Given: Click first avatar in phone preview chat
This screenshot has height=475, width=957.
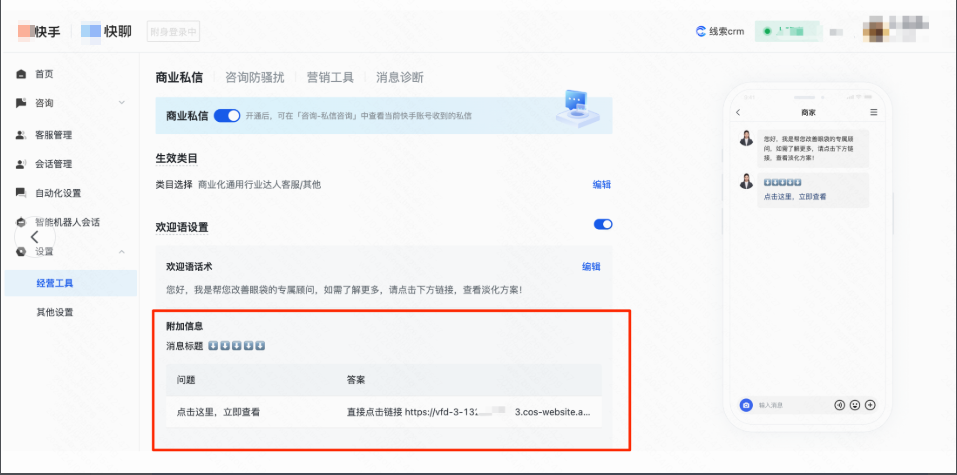Looking at the screenshot, I should (746, 138).
